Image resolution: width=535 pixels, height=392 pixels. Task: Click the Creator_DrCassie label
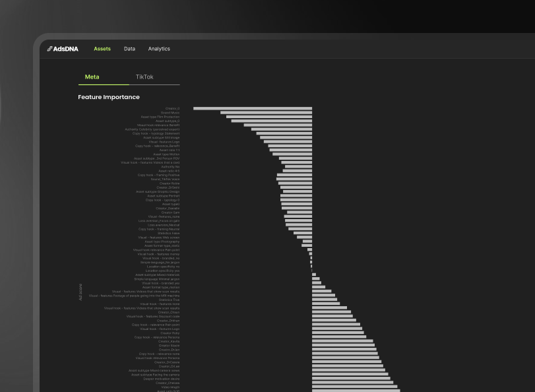click(167, 362)
